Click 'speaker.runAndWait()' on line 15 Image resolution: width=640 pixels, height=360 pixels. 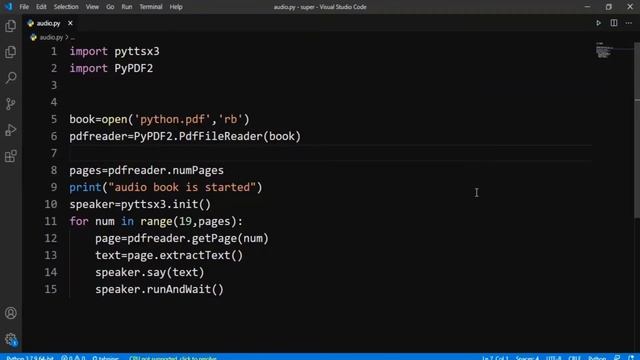pos(159,289)
